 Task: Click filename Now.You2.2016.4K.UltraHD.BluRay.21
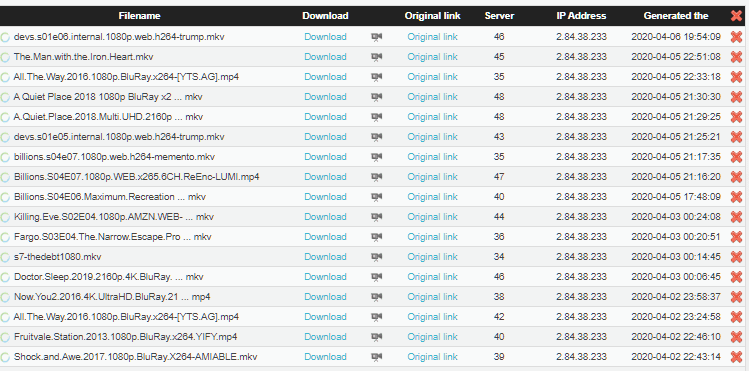coord(112,297)
